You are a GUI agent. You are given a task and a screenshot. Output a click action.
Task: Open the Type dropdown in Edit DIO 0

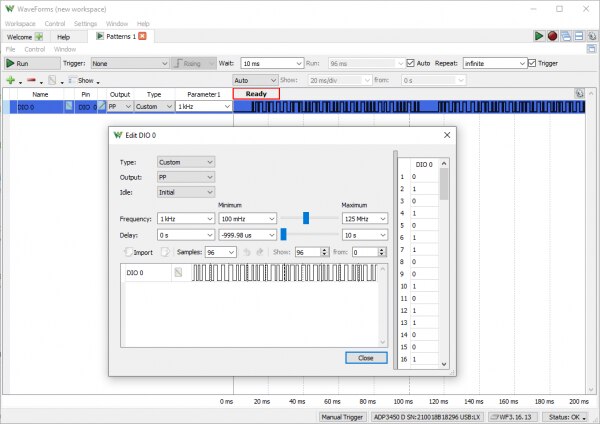[186, 162]
